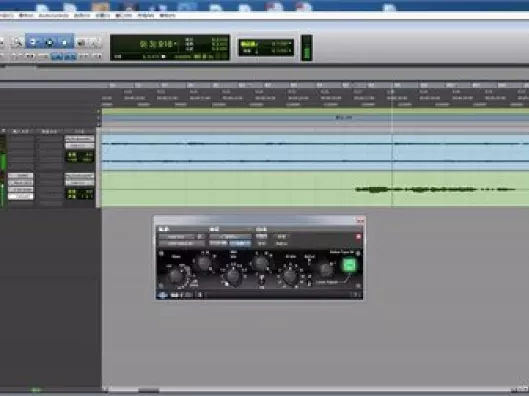
Task: Select the Trim tool in the edit toolbar
Action: coord(33,42)
